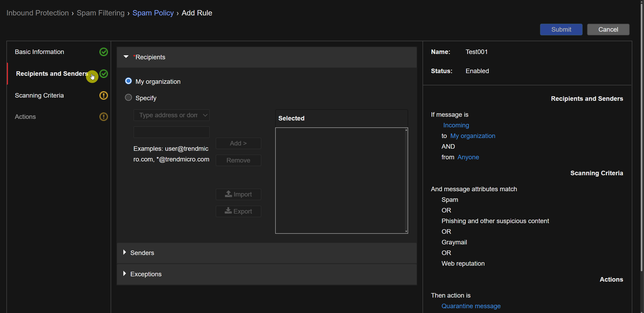The image size is (644, 313).
Task: Click Actions yellow warning icon
Action: [103, 117]
